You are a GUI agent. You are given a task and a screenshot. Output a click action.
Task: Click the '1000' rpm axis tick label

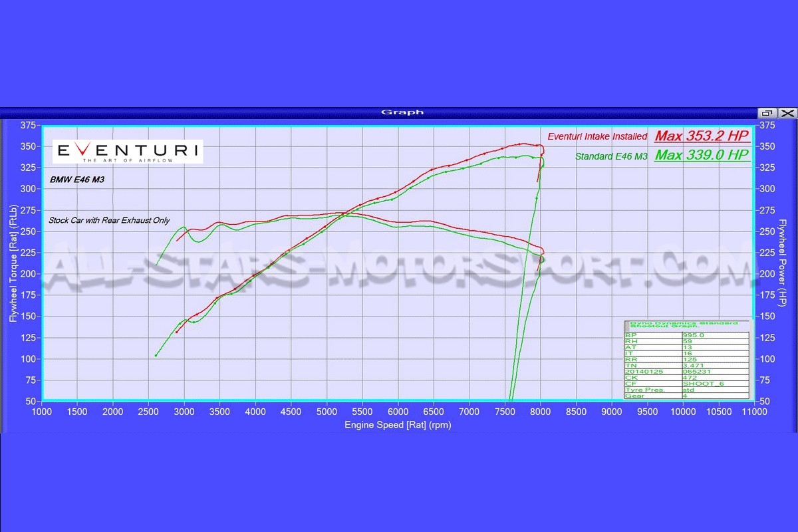tap(42, 412)
